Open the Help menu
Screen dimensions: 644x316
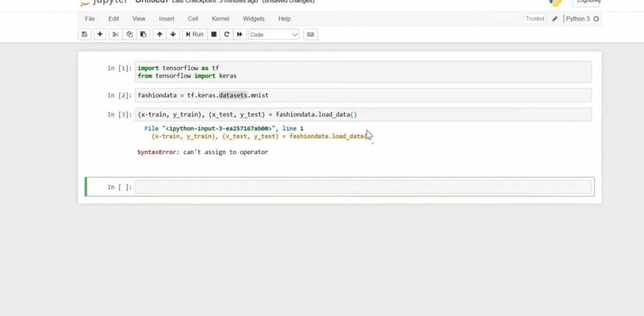tap(284, 19)
